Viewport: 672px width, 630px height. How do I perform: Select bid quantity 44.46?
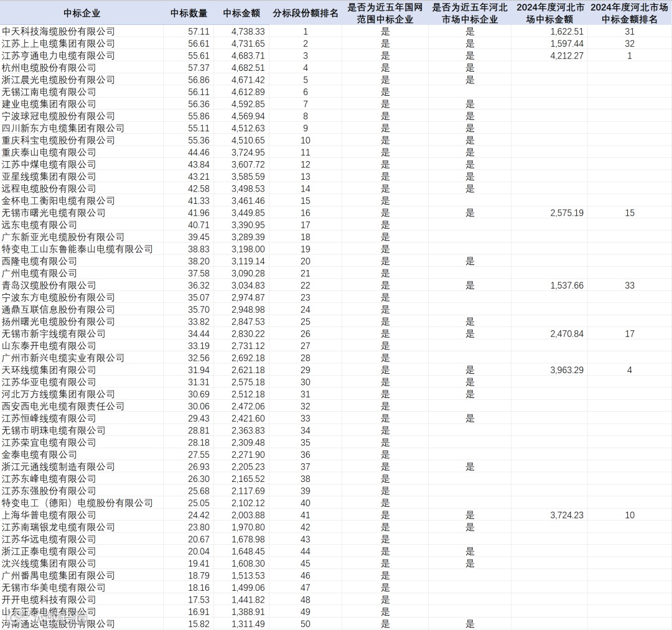198,152
